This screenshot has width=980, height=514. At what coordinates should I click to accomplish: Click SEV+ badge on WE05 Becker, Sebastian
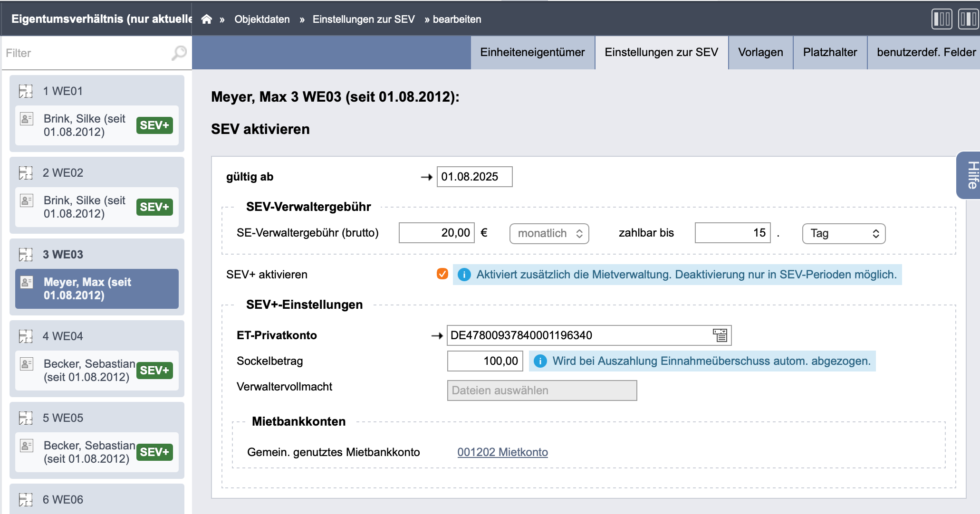tap(154, 452)
